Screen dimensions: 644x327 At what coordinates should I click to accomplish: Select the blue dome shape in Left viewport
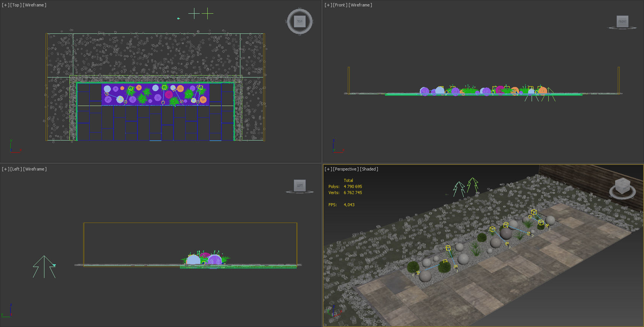pyautogui.click(x=193, y=260)
